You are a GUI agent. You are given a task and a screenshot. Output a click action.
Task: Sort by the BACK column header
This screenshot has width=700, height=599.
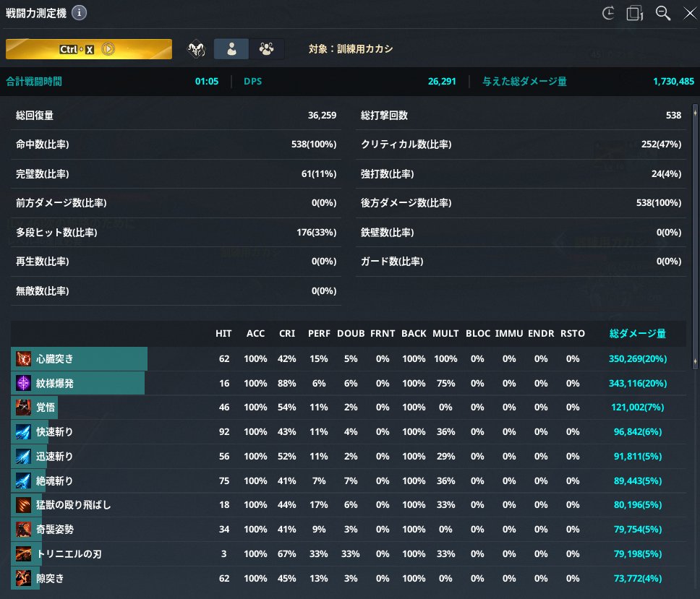[414, 334]
